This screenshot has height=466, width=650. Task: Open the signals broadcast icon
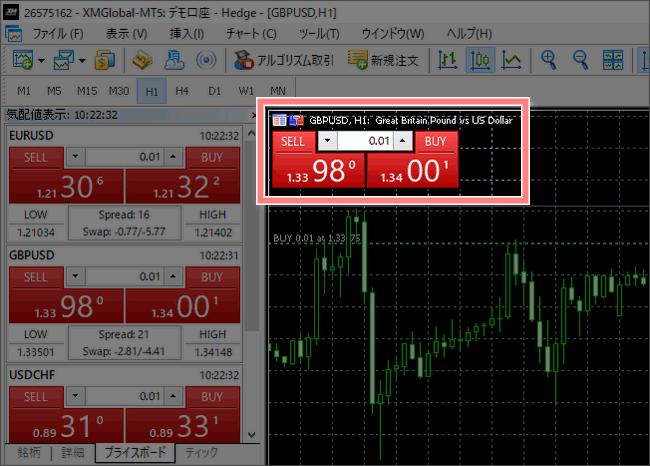pos(206,60)
